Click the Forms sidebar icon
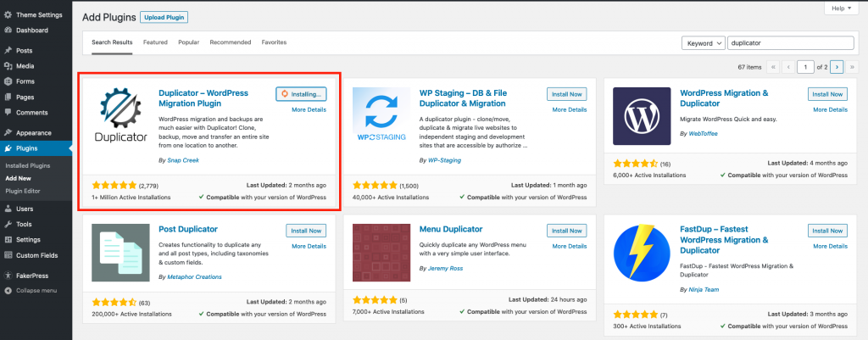 click(8, 81)
